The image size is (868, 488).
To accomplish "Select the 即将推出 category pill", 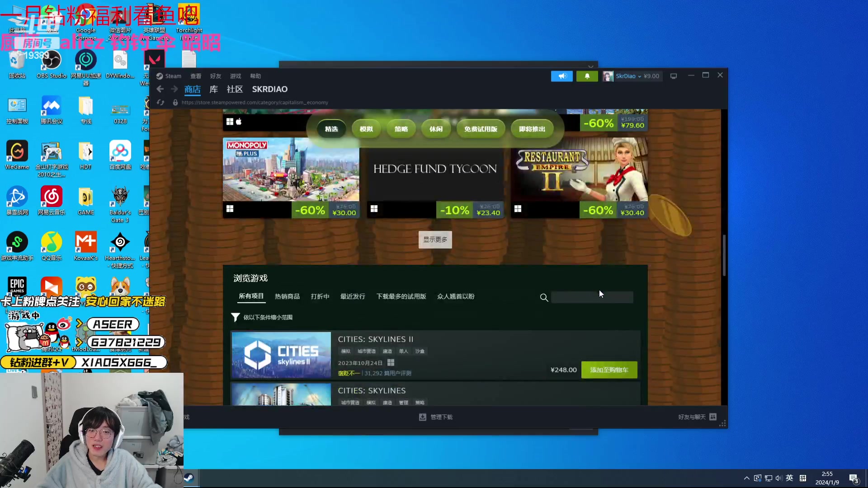I will pos(532,129).
